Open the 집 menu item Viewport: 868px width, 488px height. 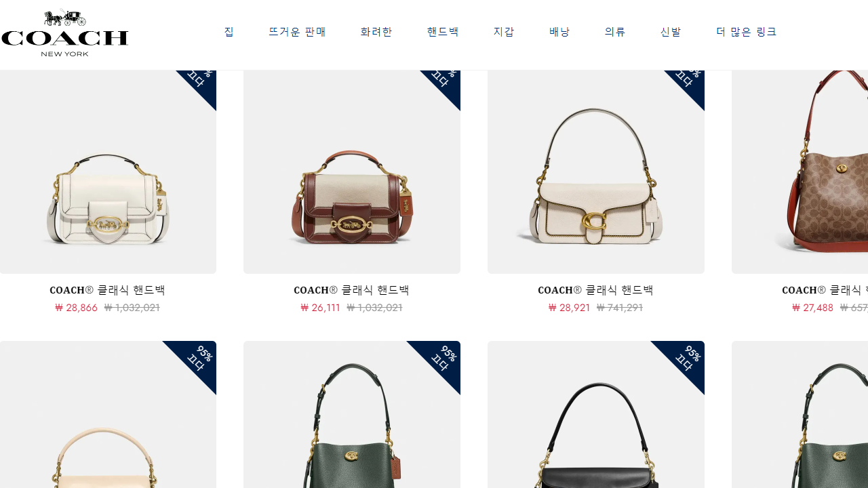[x=229, y=32]
